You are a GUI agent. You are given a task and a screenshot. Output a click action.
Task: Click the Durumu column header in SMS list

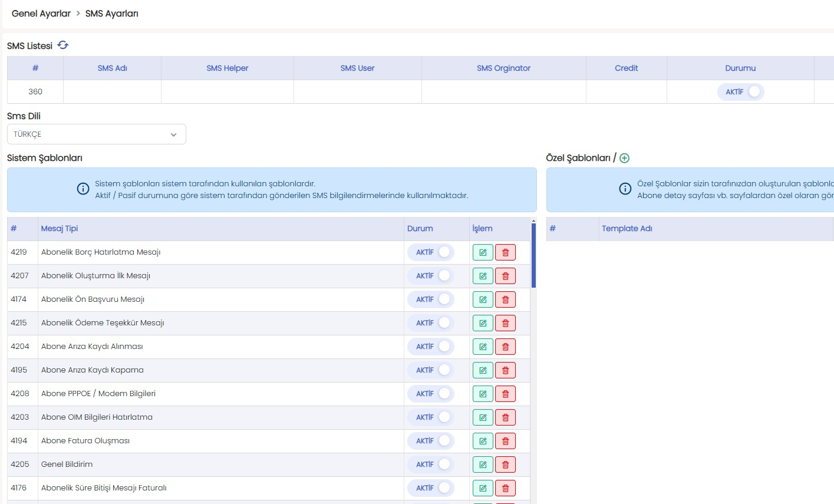pos(740,68)
